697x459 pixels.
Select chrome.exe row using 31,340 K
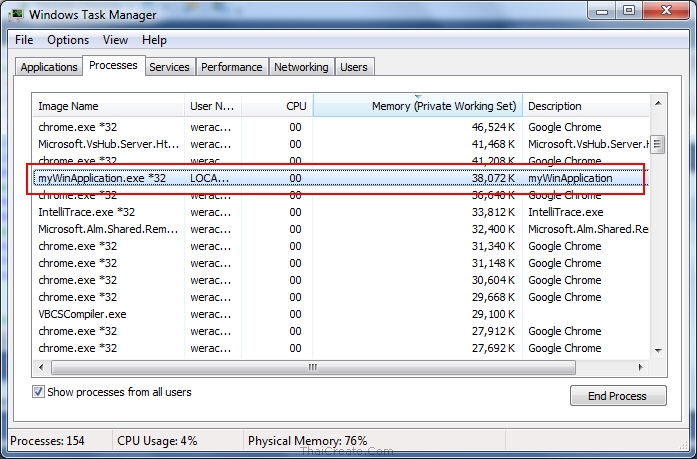coord(341,246)
